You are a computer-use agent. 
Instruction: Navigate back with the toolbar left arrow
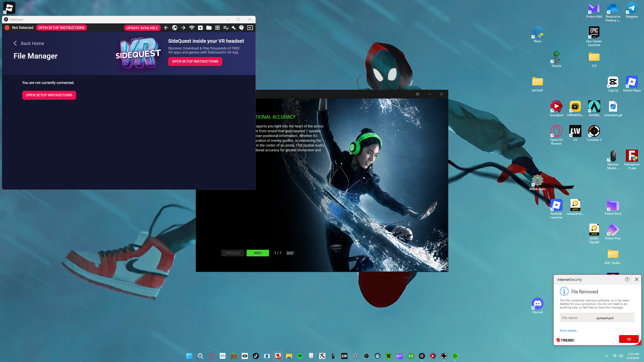click(166, 28)
